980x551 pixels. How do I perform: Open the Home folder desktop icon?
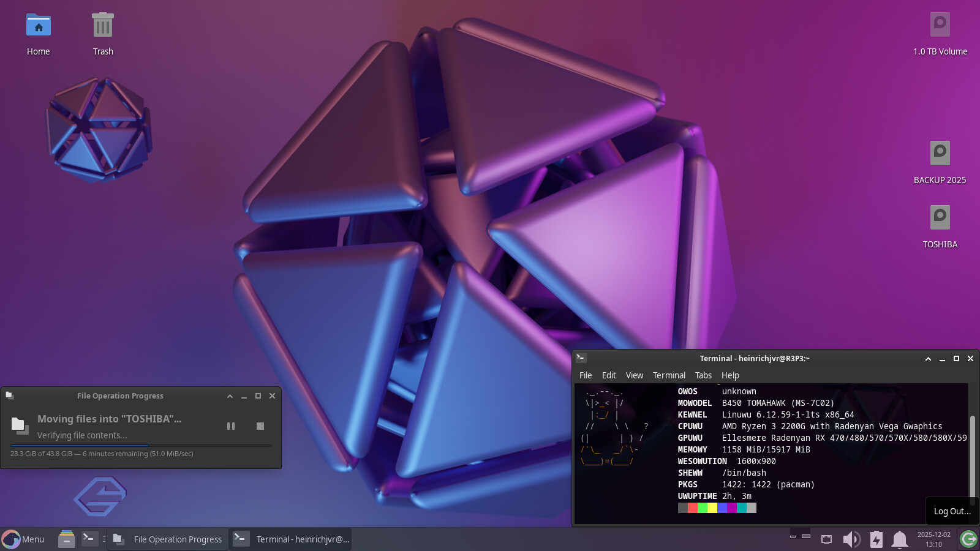click(38, 26)
